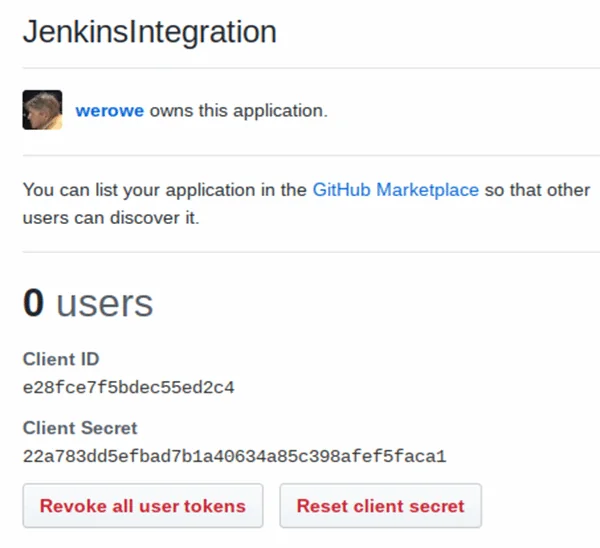Click Revoke all user tokens button

pos(143,506)
